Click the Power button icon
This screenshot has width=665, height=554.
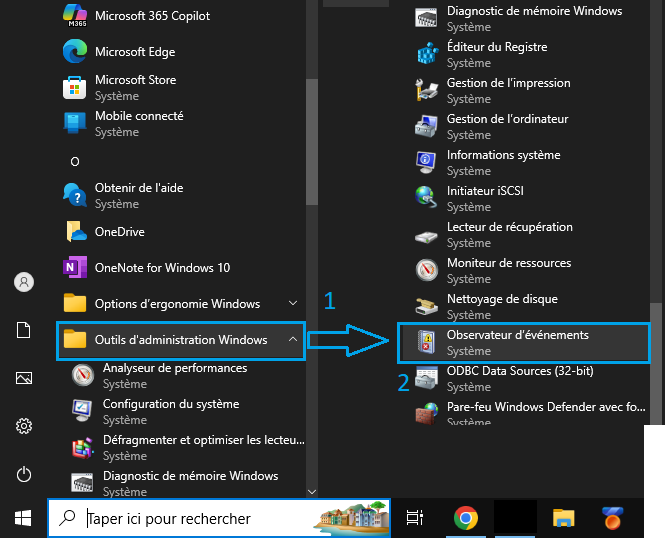click(x=24, y=474)
